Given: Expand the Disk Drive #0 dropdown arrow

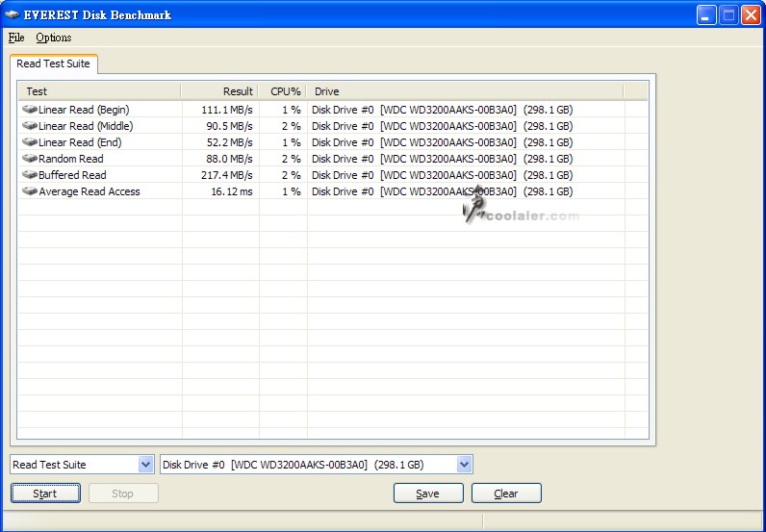Looking at the screenshot, I should click(x=464, y=464).
